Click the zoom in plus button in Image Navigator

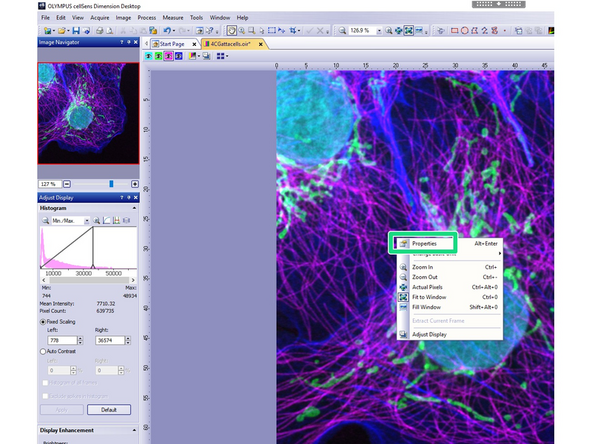pos(135,184)
